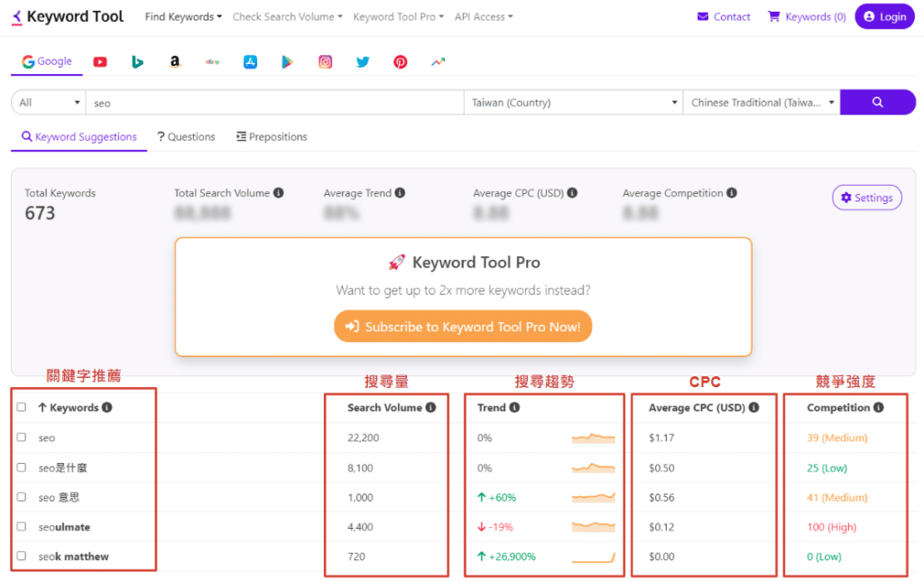
Task: Click Trend column info icon
Action: pos(514,408)
